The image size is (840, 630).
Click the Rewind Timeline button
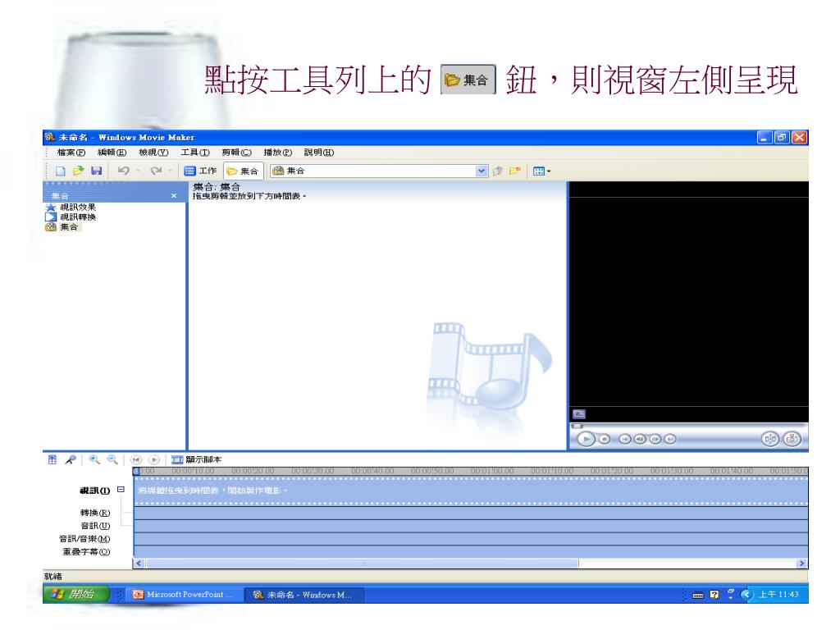tap(136, 459)
